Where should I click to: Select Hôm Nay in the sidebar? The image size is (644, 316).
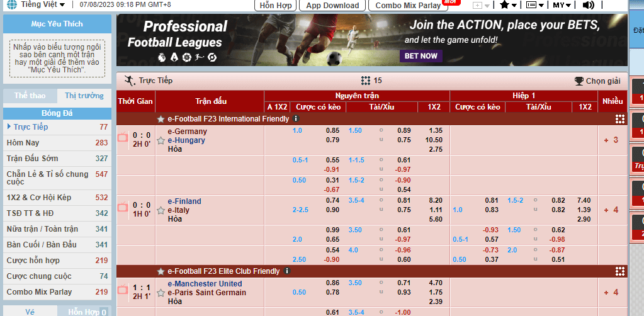coord(57,143)
